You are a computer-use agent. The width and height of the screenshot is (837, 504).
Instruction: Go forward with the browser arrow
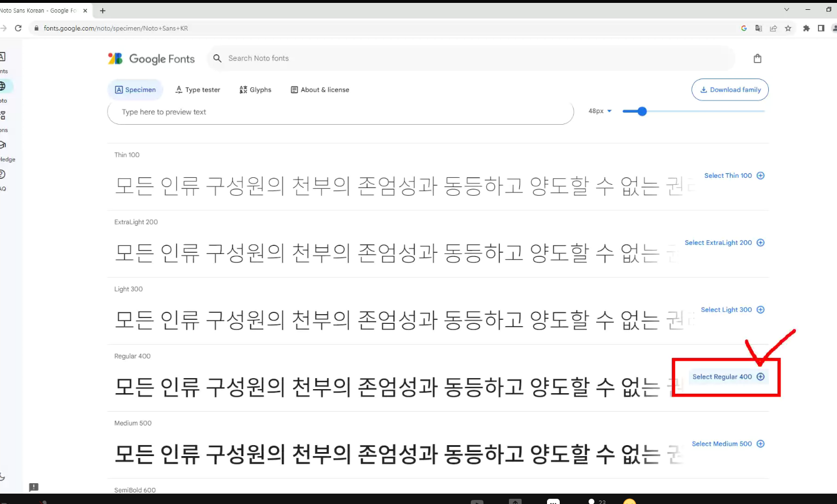point(3,28)
